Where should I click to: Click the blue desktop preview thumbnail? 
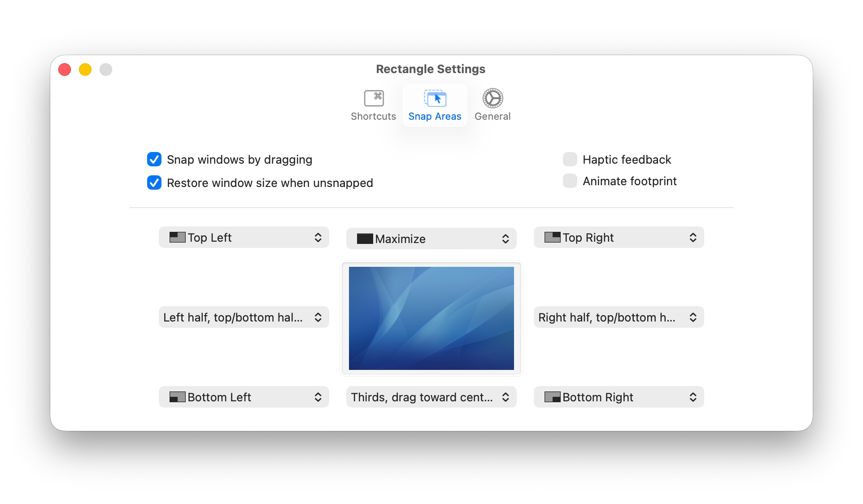tap(431, 318)
